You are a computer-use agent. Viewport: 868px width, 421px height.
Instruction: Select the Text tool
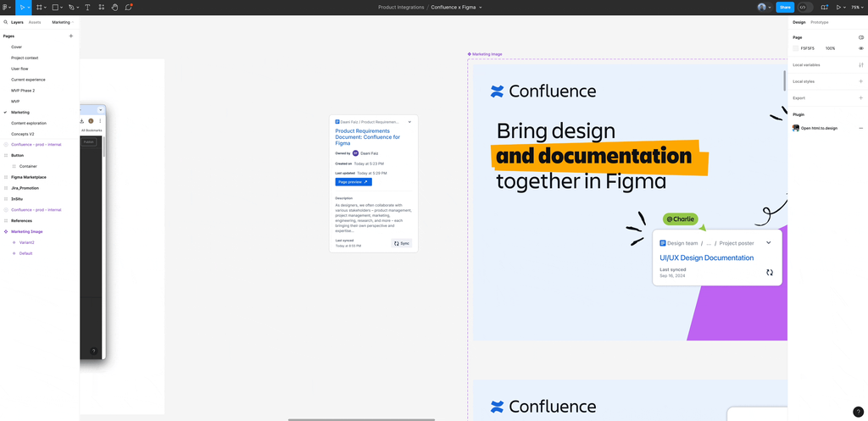pyautogui.click(x=87, y=7)
